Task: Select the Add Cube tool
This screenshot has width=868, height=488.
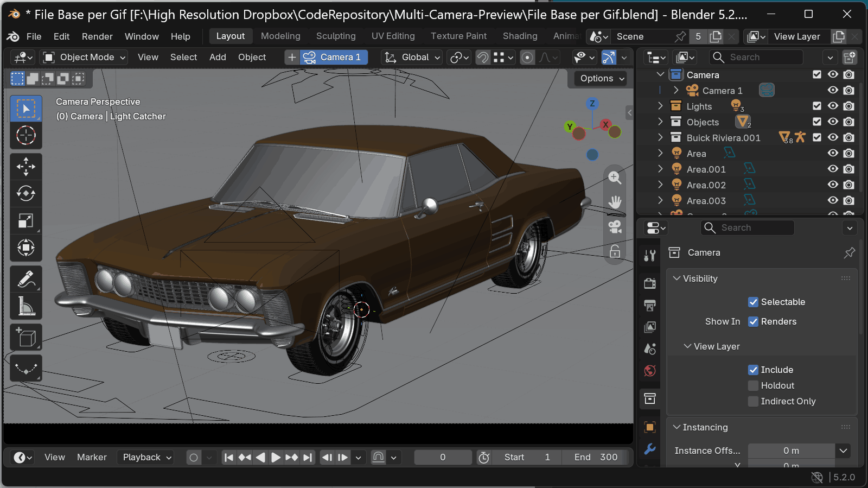Action: click(x=26, y=338)
